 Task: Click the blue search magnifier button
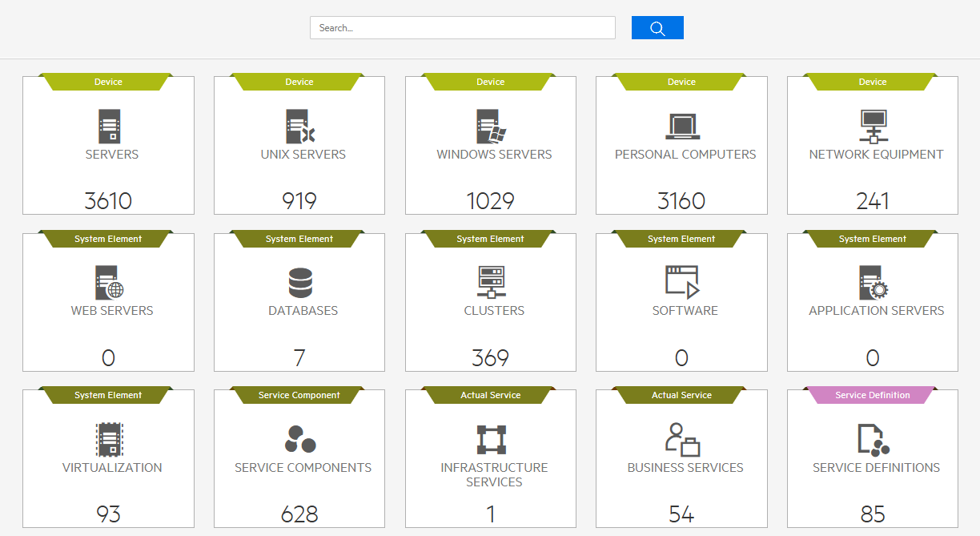[x=657, y=28]
